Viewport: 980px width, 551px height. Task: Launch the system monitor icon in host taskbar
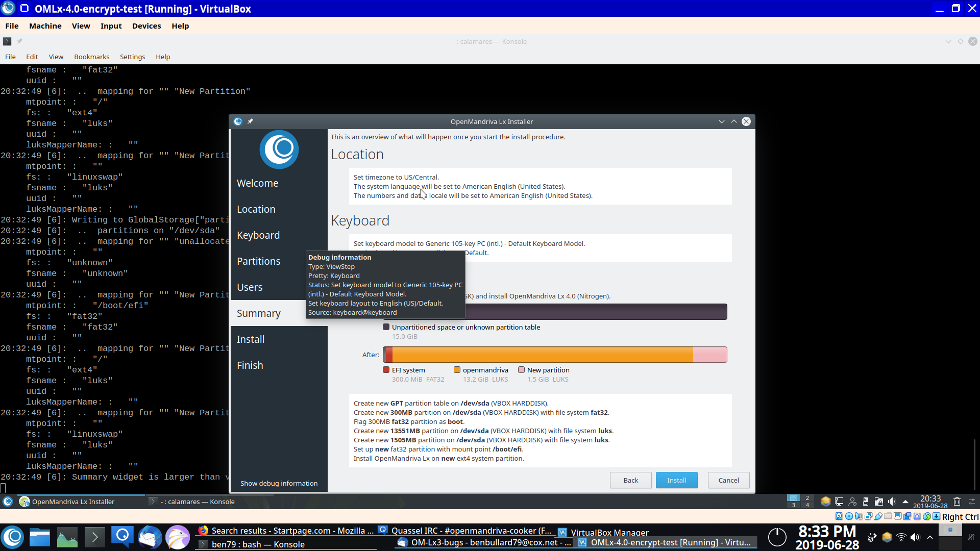(x=67, y=537)
